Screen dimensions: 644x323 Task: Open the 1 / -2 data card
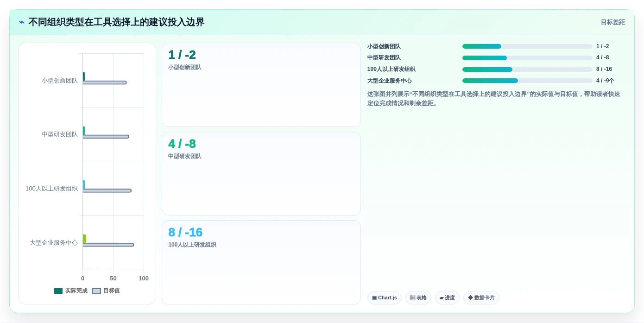pos(261,85)
